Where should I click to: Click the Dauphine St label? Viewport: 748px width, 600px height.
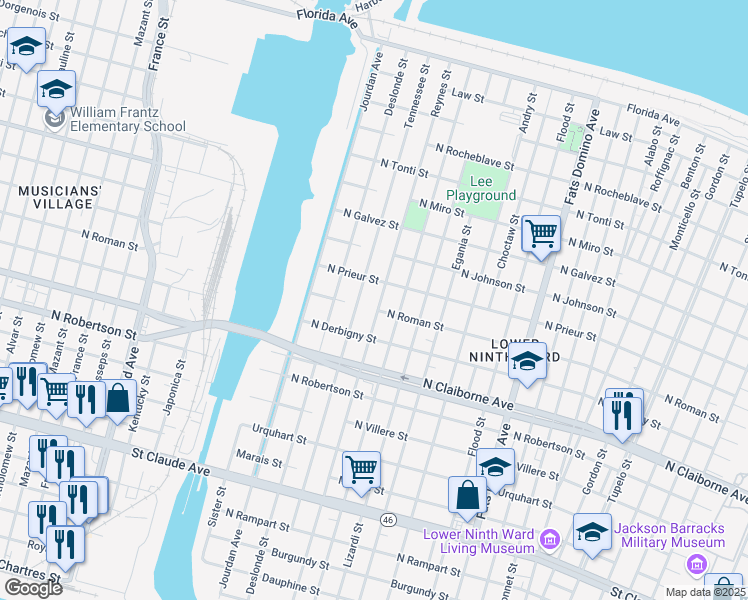(291, 584)
